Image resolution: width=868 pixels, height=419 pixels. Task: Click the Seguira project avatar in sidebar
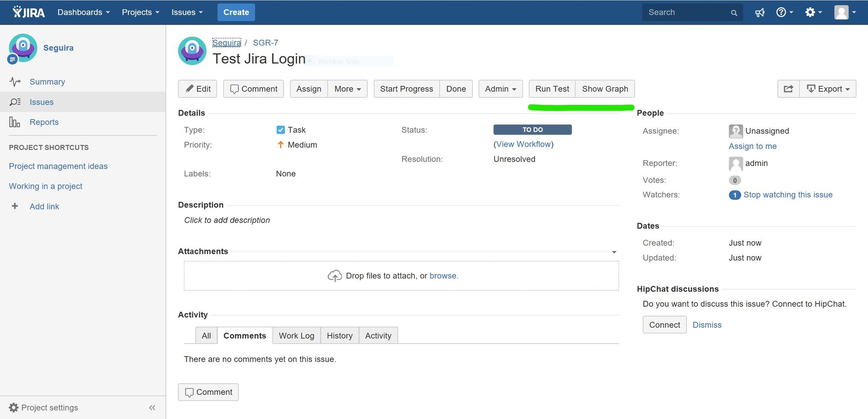[23, 48]
